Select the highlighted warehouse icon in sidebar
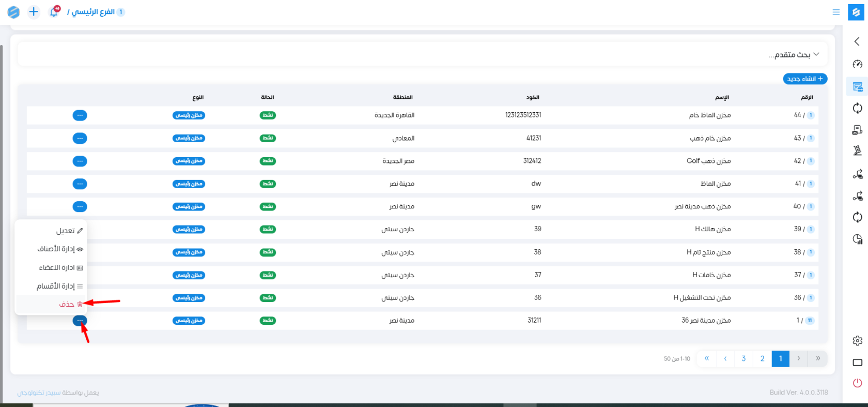The image size is (868, 407). (857, 87)
